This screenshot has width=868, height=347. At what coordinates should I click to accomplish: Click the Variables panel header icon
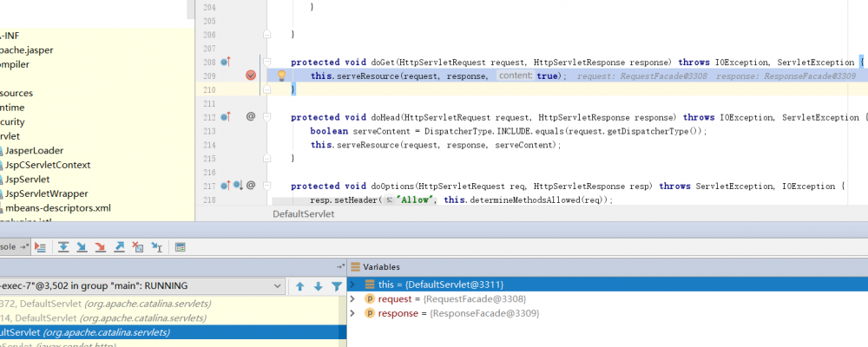point(355,266)
